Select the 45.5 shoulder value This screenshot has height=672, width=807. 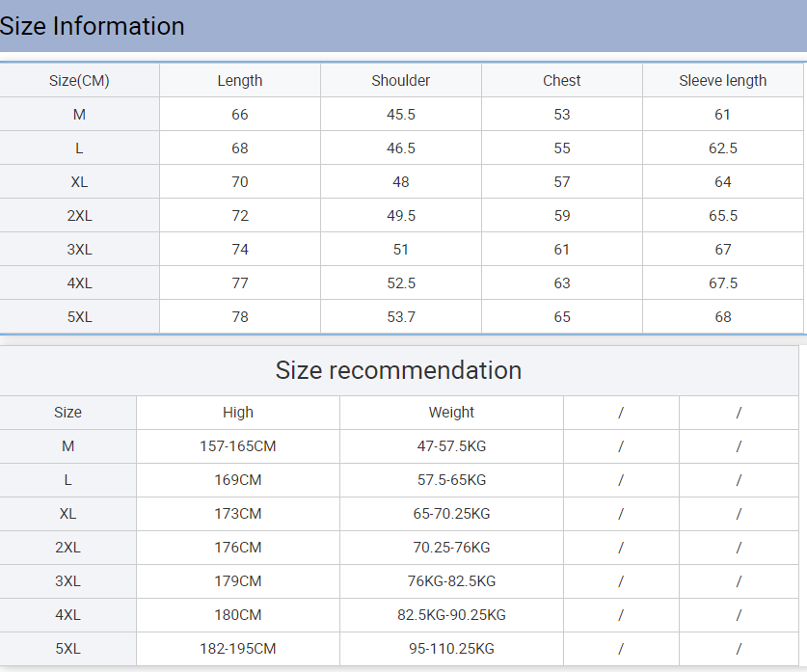click(x=400, y=115)
